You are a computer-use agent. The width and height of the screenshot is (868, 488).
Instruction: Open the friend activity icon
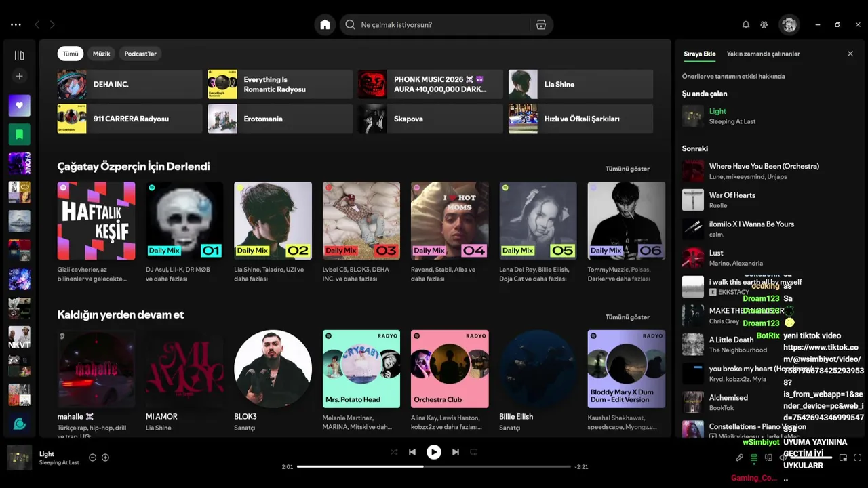[x=764, y=24]
